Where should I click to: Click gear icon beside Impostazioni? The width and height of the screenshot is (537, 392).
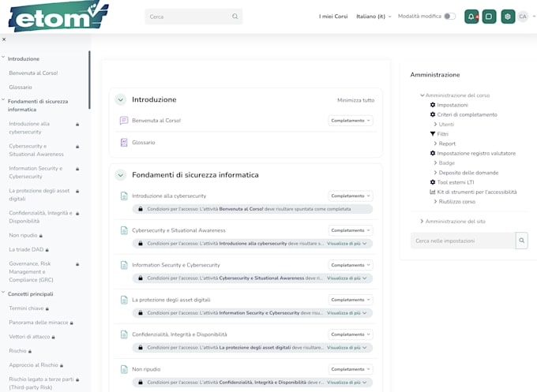point(433,105)
